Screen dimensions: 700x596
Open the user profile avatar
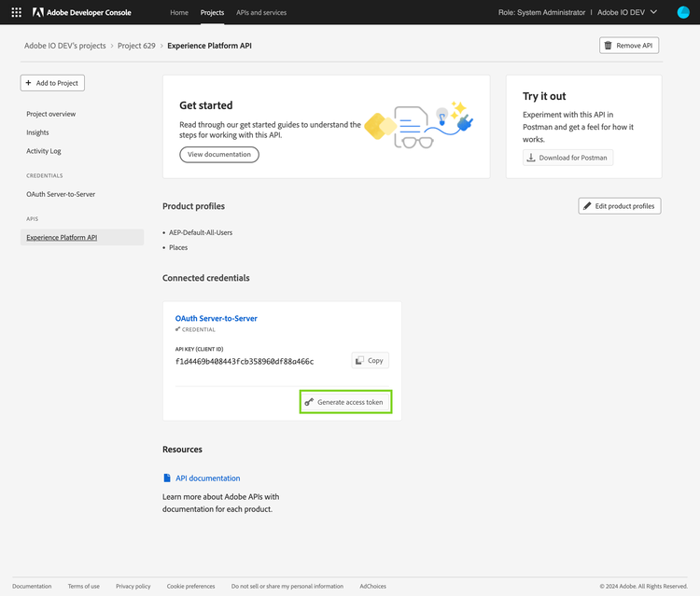683,12
